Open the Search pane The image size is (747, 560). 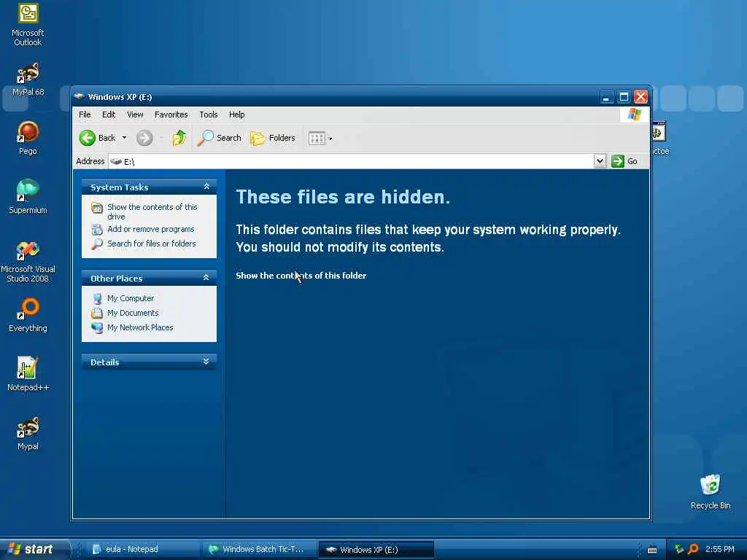click(x=220, y=138)
